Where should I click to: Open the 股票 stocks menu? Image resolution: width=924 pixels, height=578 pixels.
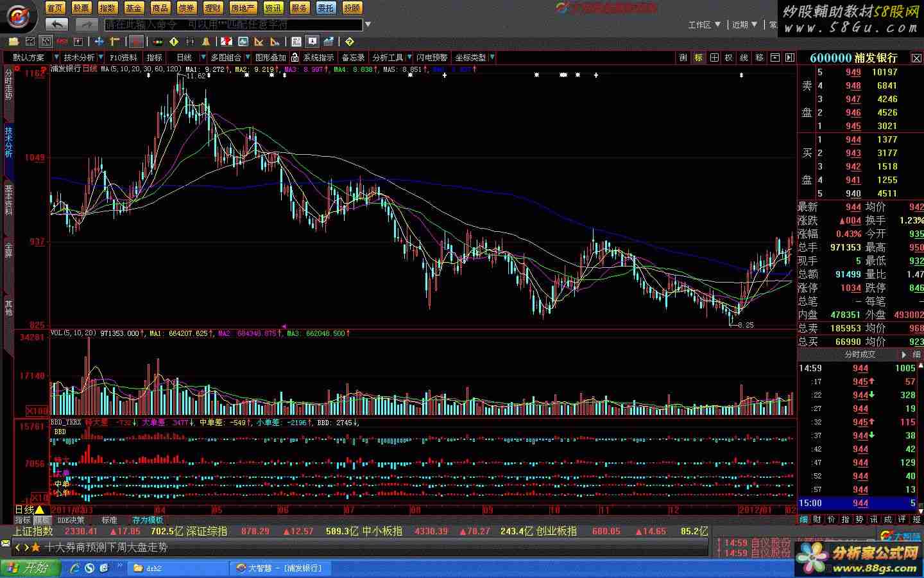pyautogui.click(x=81, y=8)
